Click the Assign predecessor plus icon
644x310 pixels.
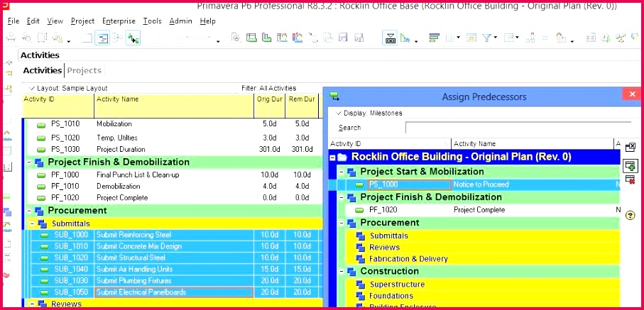[x=630, y=165]
